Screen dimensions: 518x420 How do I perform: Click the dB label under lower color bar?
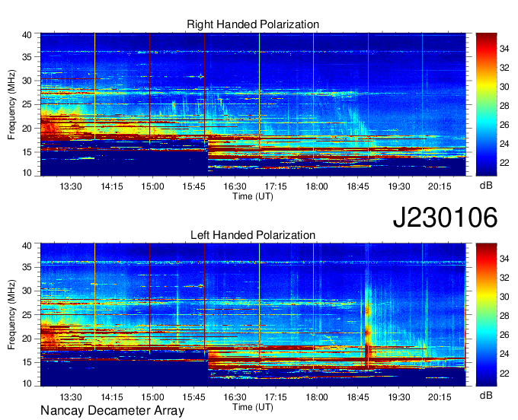(486, 396)
